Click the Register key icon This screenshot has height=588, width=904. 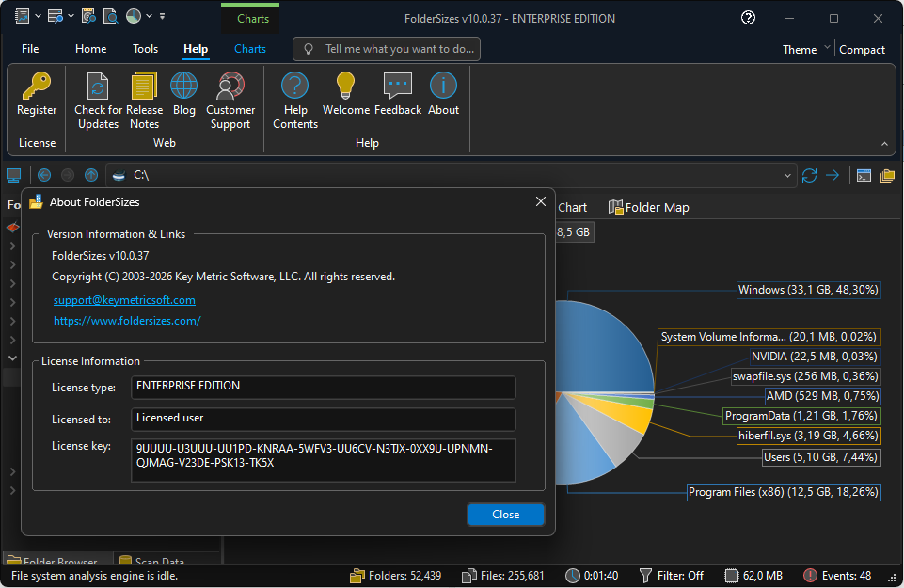(37, 87)
